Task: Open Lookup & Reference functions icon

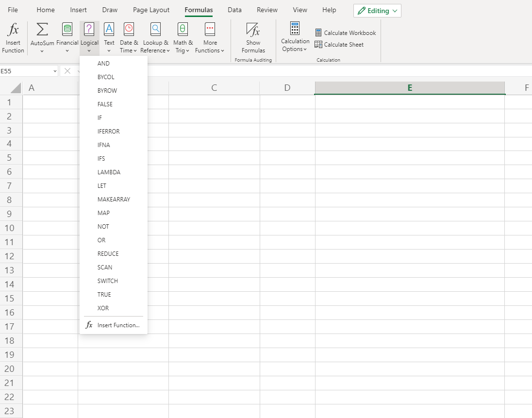Action: pyautogui.click(x=155, y=30)
